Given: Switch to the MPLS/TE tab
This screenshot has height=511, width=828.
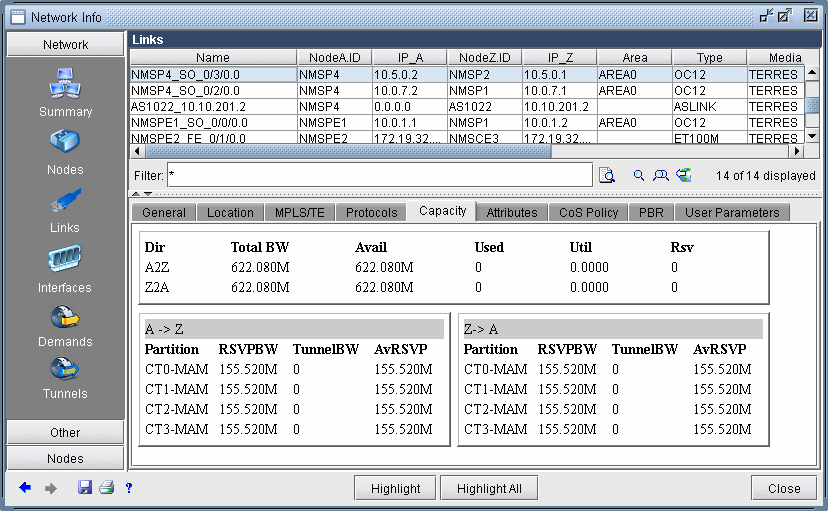Looking at the screenshot, I should [x=299, y=212].
